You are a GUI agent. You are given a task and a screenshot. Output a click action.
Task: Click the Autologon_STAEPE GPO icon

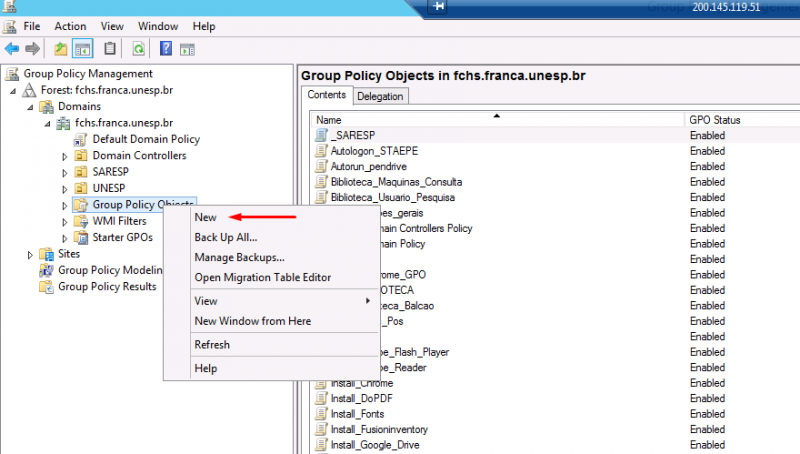click(x=321, y=150)
